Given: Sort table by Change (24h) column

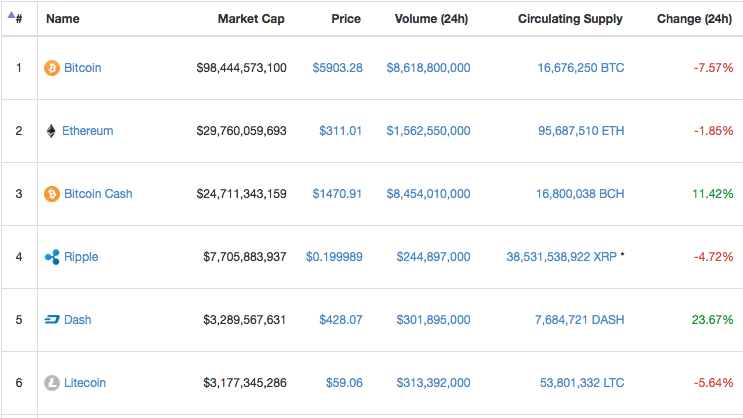Looking at the screenshot, I should point(694,19).
